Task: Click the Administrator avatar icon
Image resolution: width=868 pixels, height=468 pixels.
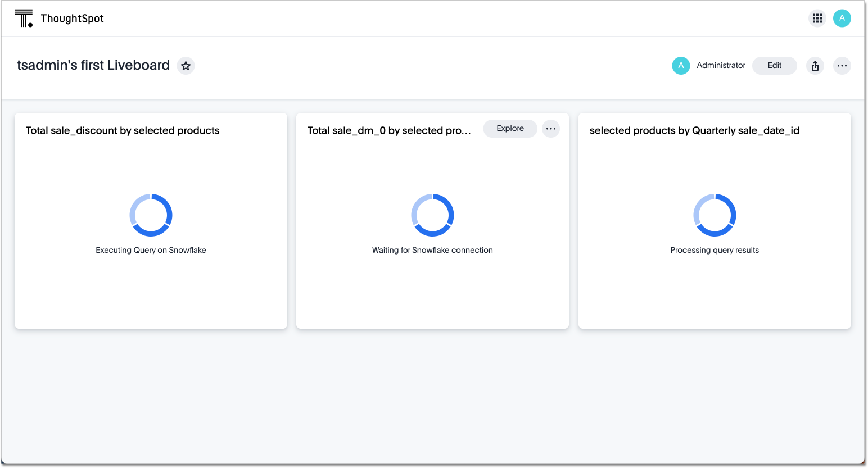Action: pos(681,66)
